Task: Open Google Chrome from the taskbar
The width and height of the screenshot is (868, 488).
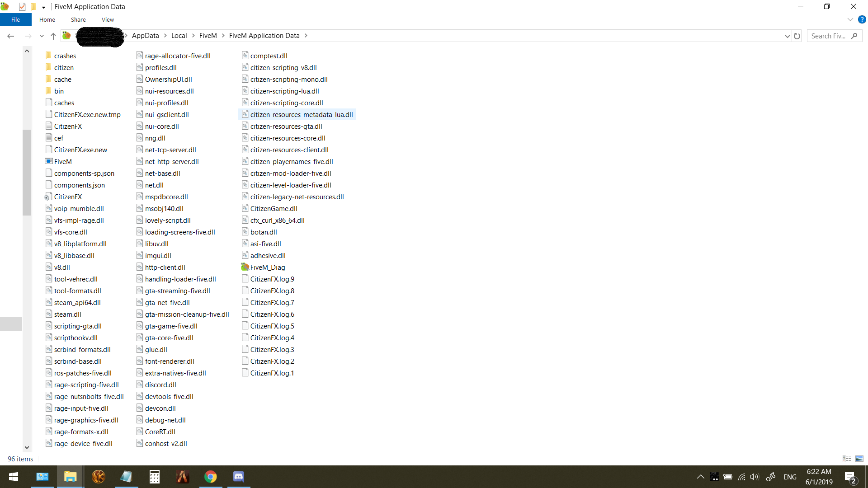Action: coord(210,477)
